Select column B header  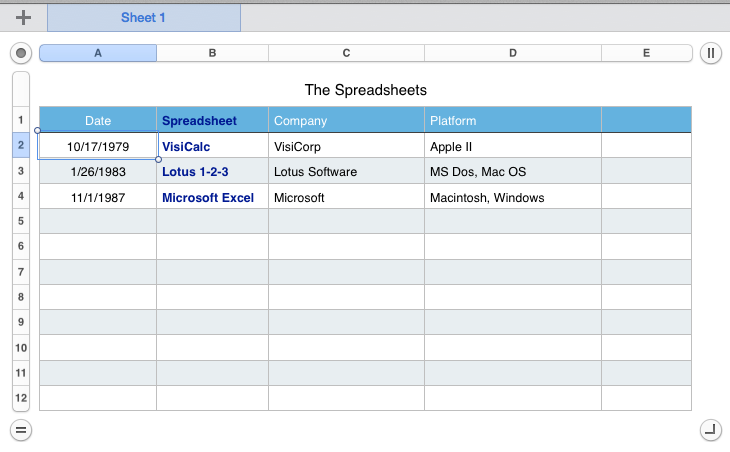click(x=212, y=53)
